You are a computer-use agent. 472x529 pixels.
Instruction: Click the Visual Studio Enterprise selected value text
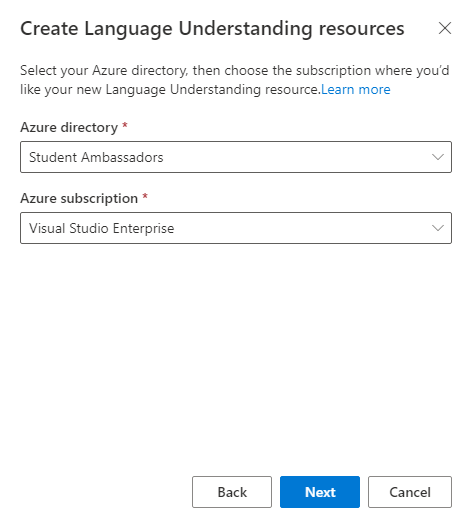[102, 228]
